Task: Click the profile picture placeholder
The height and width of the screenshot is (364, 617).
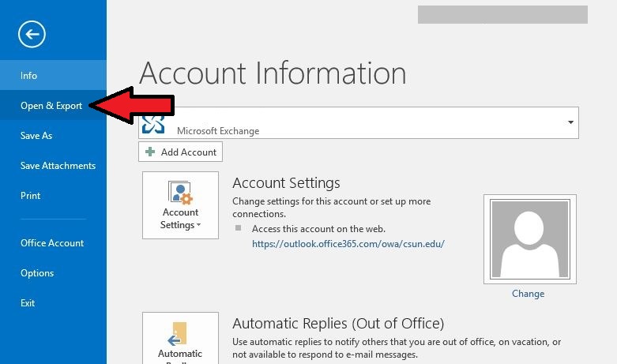Action: tap(529, 238)
